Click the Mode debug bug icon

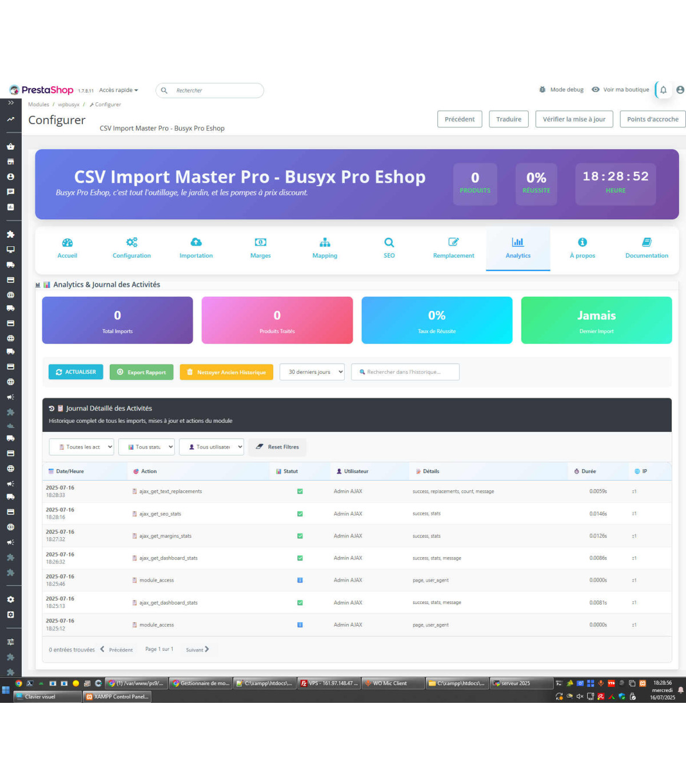[542, 90]
